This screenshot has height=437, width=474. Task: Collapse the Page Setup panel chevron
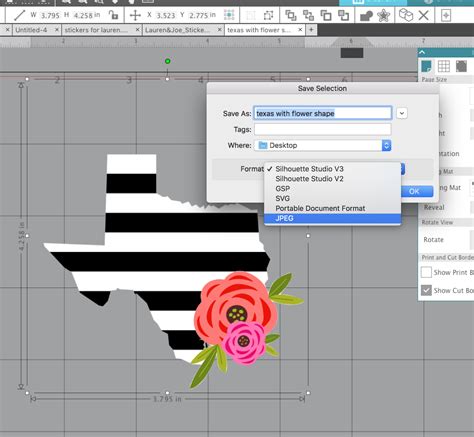click(422, 52)
